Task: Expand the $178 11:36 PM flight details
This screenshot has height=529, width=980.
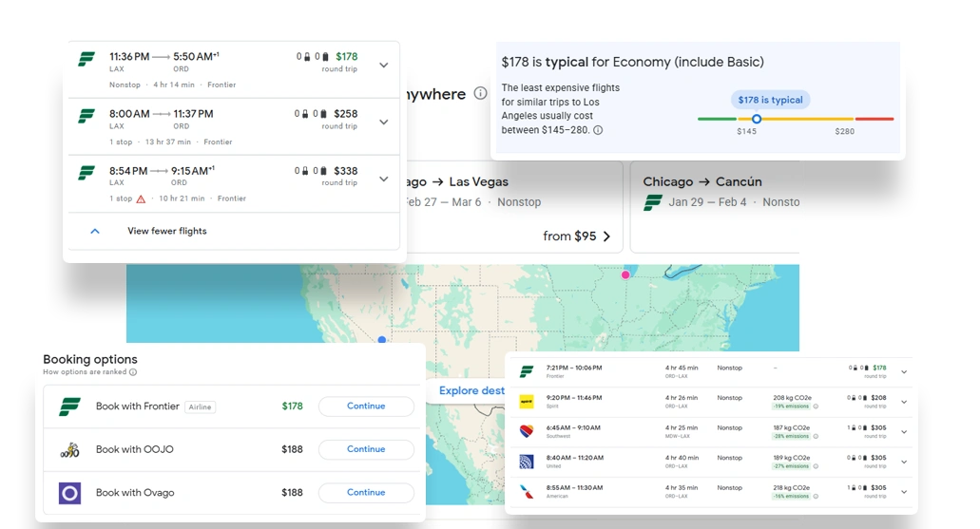Action: [384, 65]
